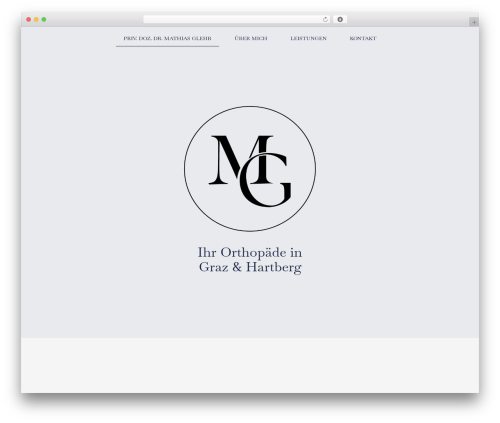
Task: Open the Leistungen menu item
Action: pos(308,38)
